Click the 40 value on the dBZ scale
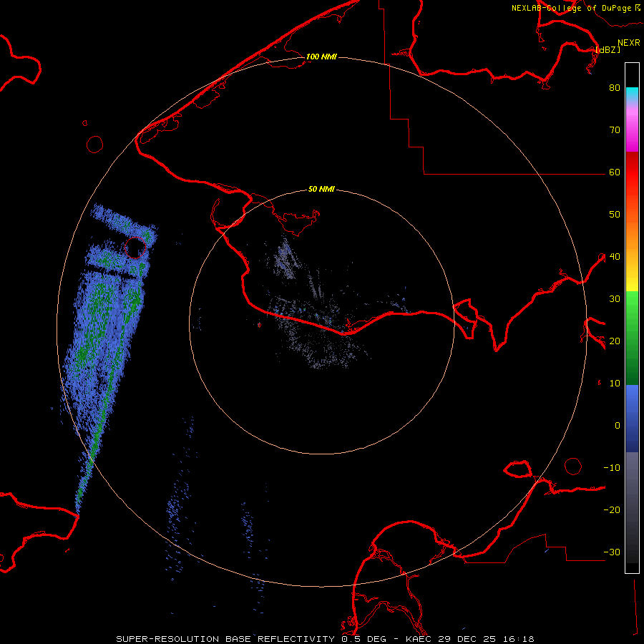This screenshot has height=644, width=644. pyautogui.click(x=615, y=257)
